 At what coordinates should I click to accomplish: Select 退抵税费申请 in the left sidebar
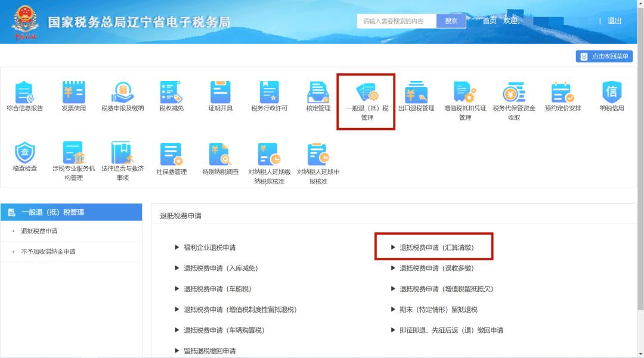point(39,231)
